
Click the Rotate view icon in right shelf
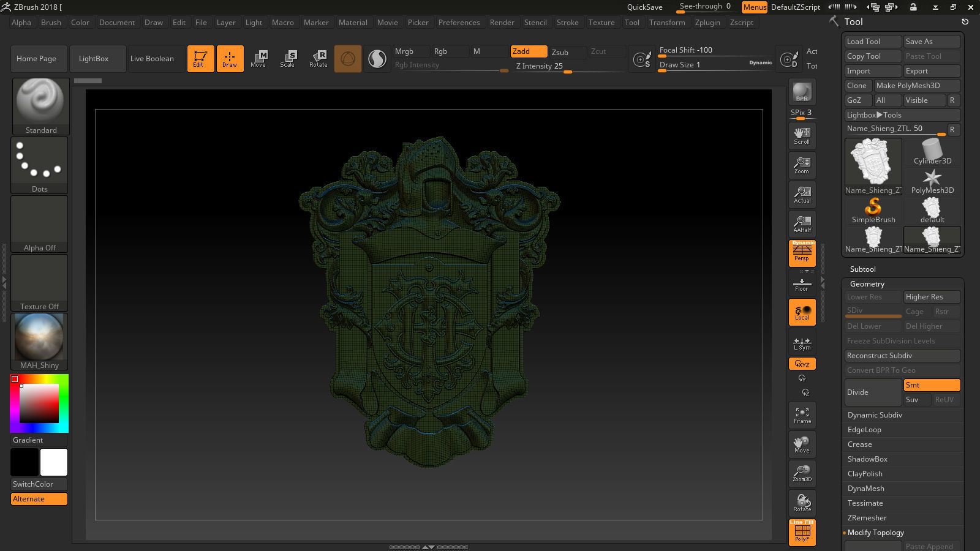click(802, 503)
